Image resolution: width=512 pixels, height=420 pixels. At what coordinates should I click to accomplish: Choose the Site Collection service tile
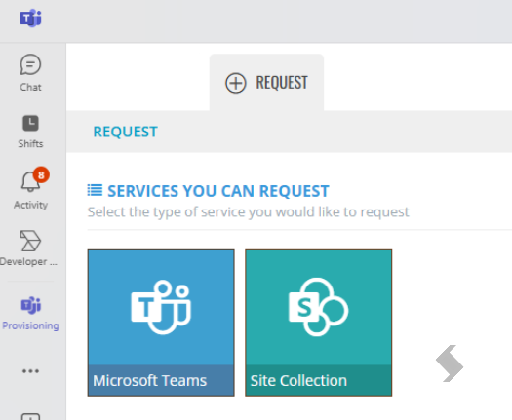pos(318,324)
